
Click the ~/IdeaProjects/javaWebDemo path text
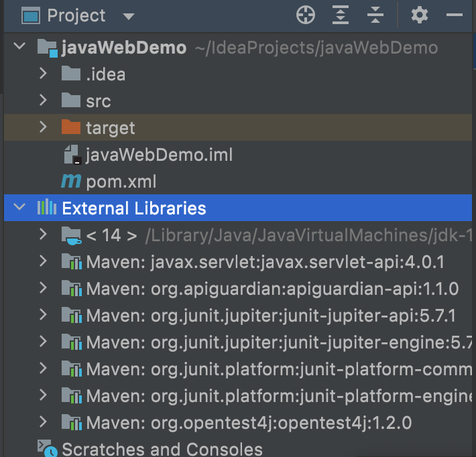pos(316,48)
